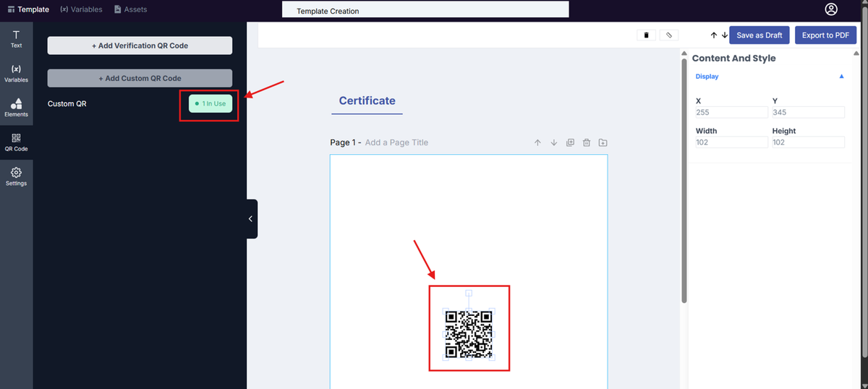Click the Custom QR list entry
Screen dimensions: 868x389
coord(67,103)
